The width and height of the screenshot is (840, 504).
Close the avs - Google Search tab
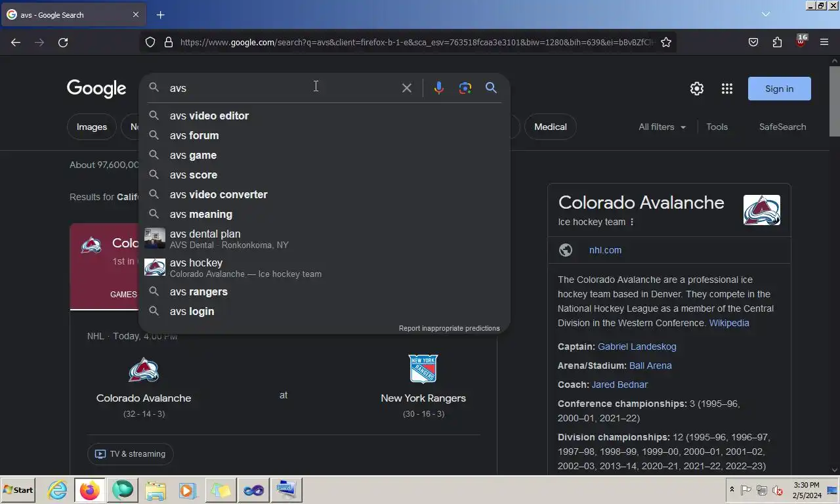point(136,14)
